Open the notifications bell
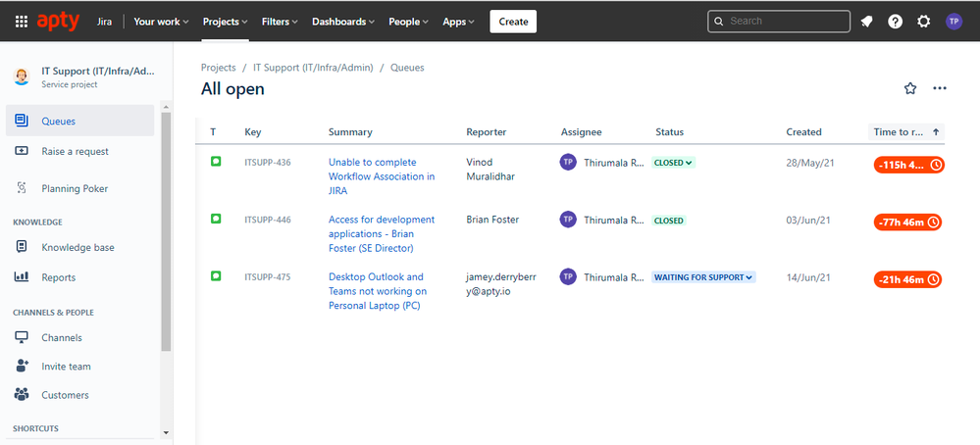The image size is (980, 445). tap(866, 22)
